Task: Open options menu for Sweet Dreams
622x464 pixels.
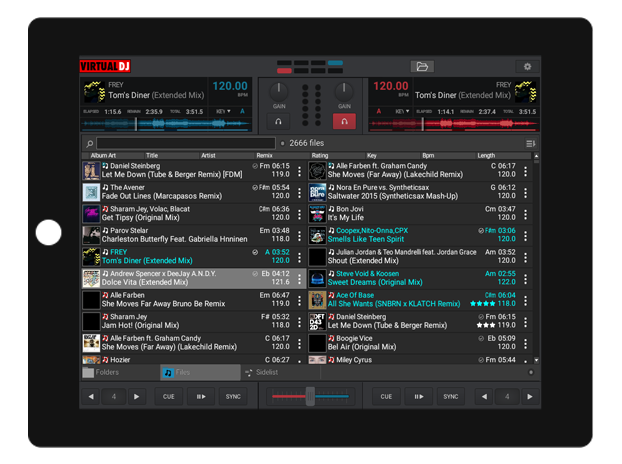Action: click(x=526, y=279)
